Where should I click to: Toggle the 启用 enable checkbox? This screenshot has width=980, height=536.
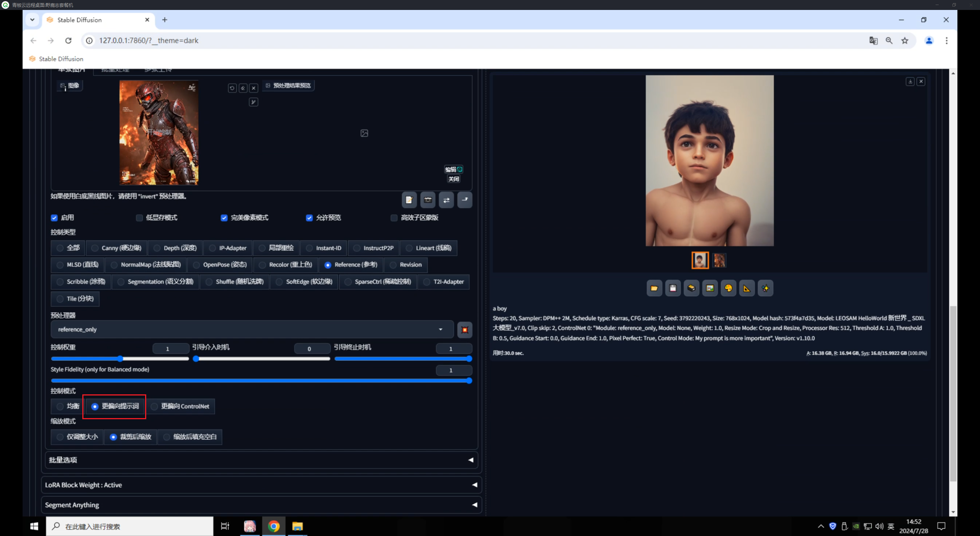point(54,218)
